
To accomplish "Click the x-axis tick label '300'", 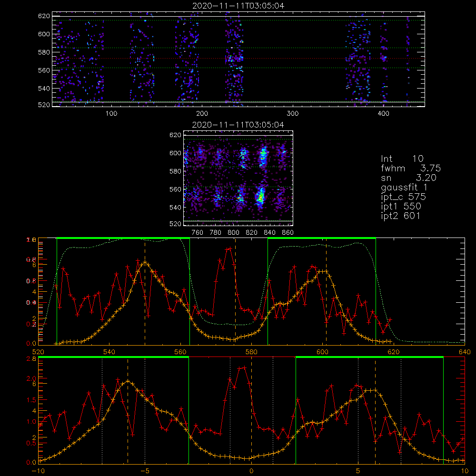I will (x=293, y=114).
